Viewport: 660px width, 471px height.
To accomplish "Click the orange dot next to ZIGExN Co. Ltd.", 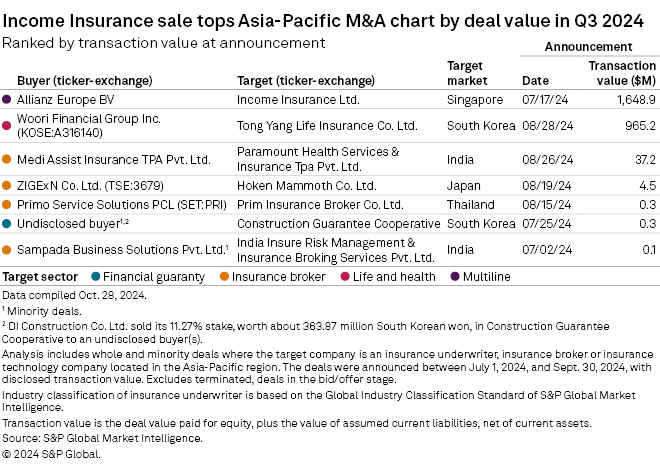I will click(7, 185).
